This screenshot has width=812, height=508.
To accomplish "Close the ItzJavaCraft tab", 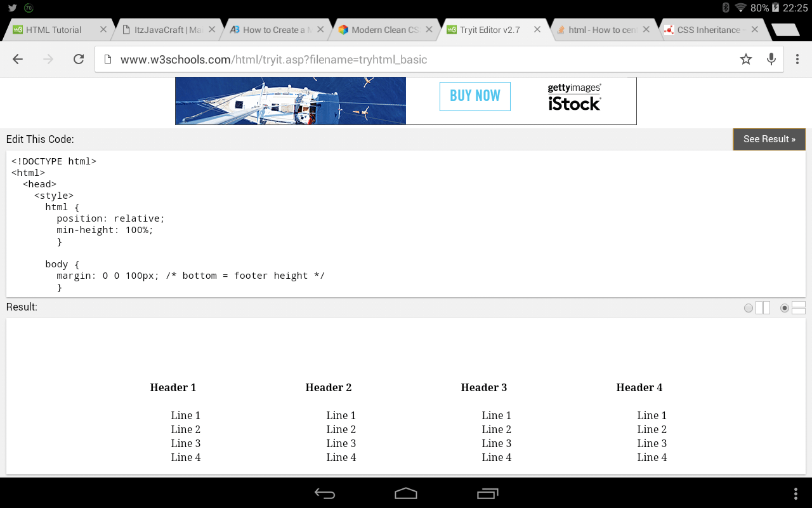I will click(x=211, y=29).
